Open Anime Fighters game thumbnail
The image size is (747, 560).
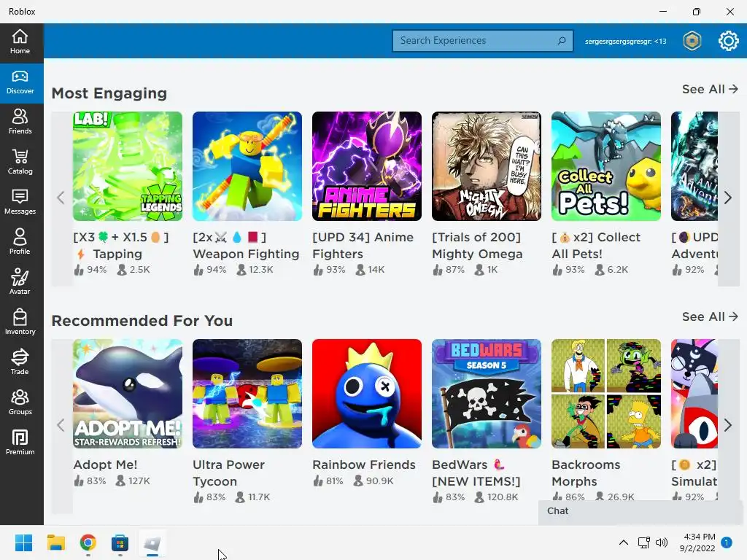[367, 166]
